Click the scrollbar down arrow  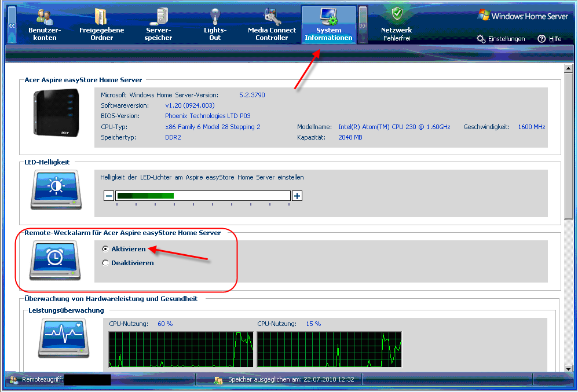point(568,368)
